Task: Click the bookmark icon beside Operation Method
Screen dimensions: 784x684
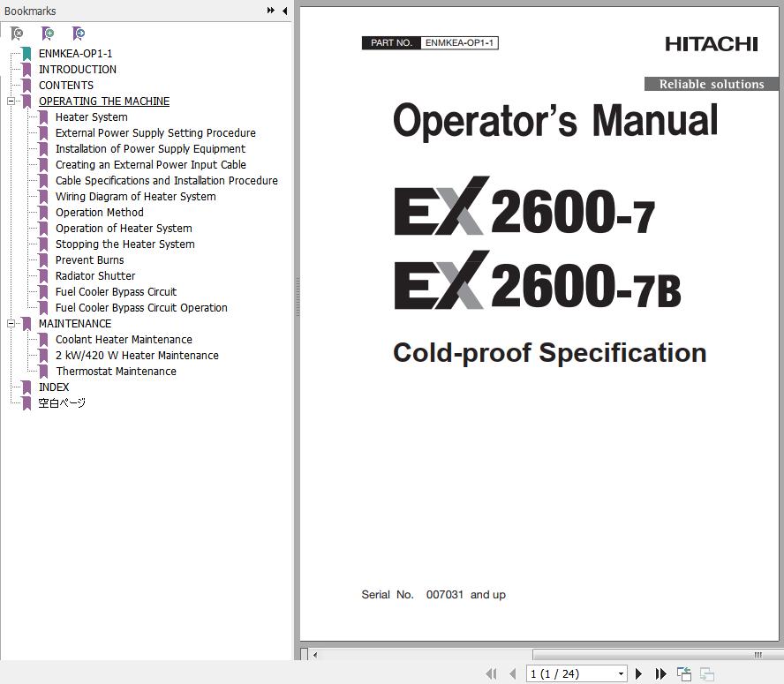Action: coord(43,213)
